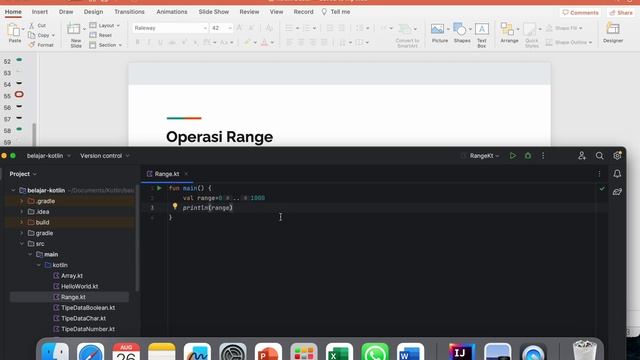Open Excel from the Dock
640x360 pixels.
pyautogui.click(x=339, y=351)
